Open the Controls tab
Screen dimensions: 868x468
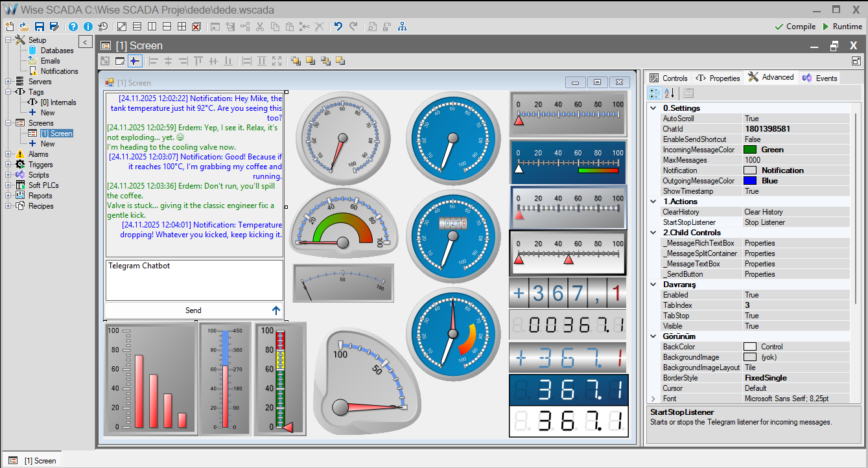(x=668, y=78)
